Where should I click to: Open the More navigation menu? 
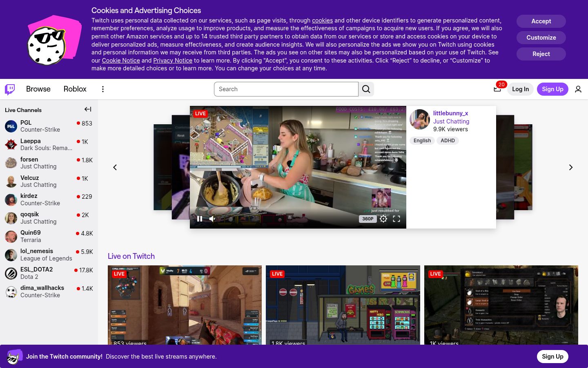[x=103, y=89]
